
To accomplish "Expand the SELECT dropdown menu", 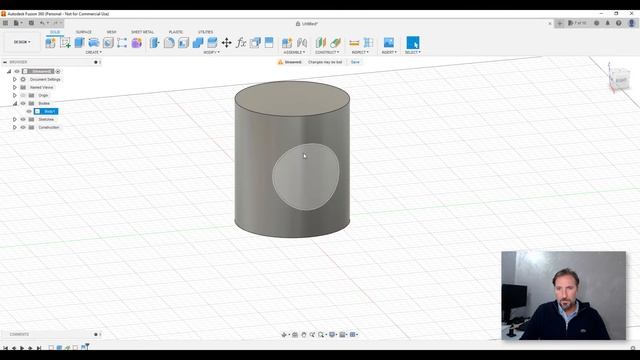I will [x=413, y=52].
